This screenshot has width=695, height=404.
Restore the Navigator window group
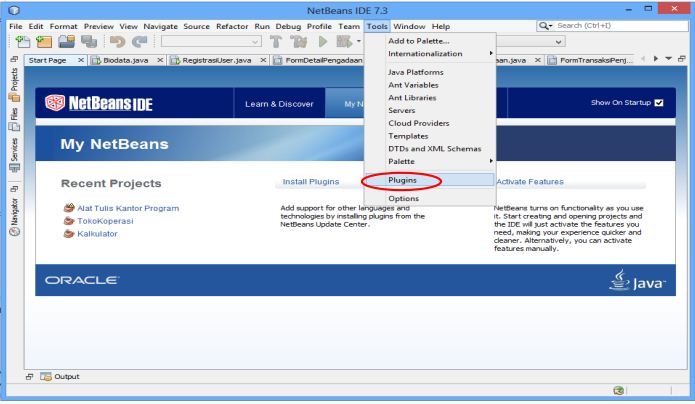coord(14,189)
